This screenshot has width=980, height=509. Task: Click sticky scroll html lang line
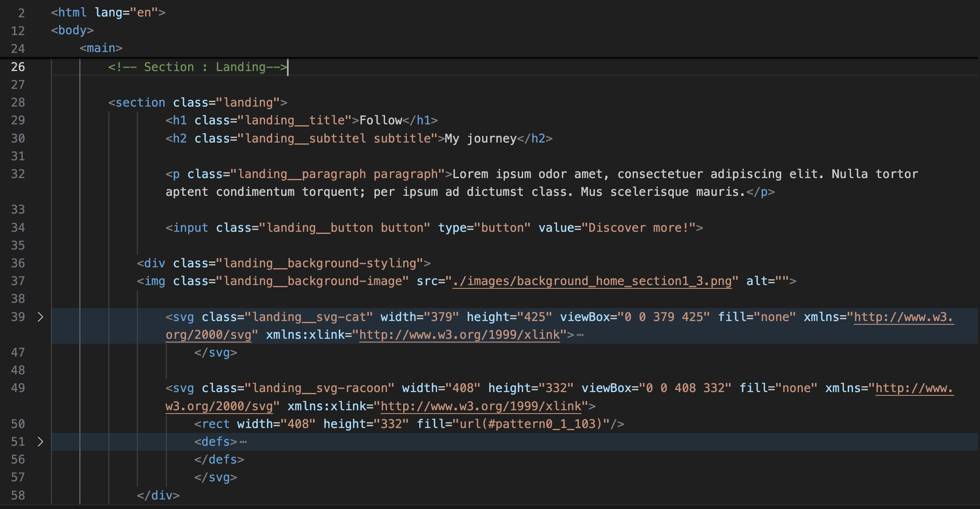108,13
